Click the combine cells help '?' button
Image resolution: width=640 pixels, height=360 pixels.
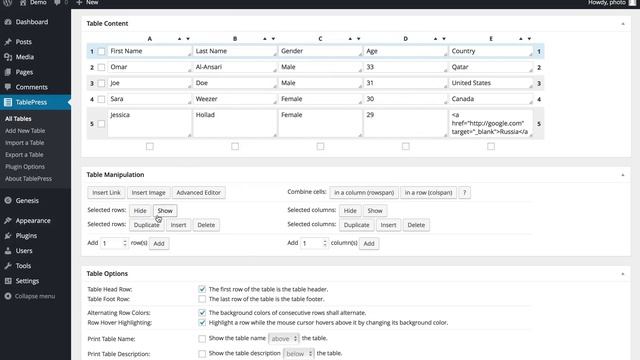[x=464, y=192]
